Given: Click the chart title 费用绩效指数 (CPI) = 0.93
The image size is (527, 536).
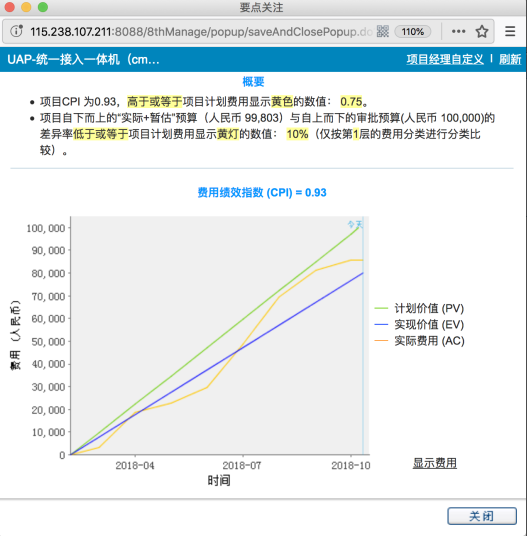Looking at the screenshot, I should tap(262, 192).
